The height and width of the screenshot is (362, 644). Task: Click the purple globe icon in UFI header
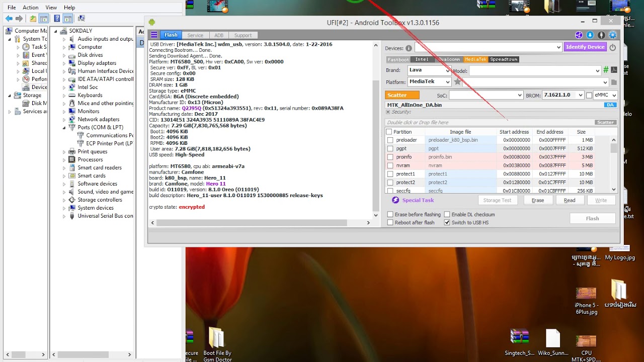click(579, 35)
